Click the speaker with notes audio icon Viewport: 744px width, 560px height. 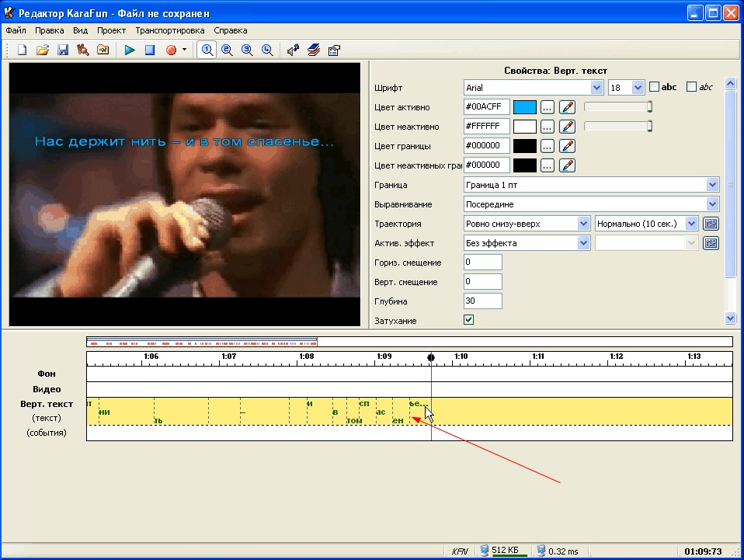pyautogui.click(x=294, y=50)
